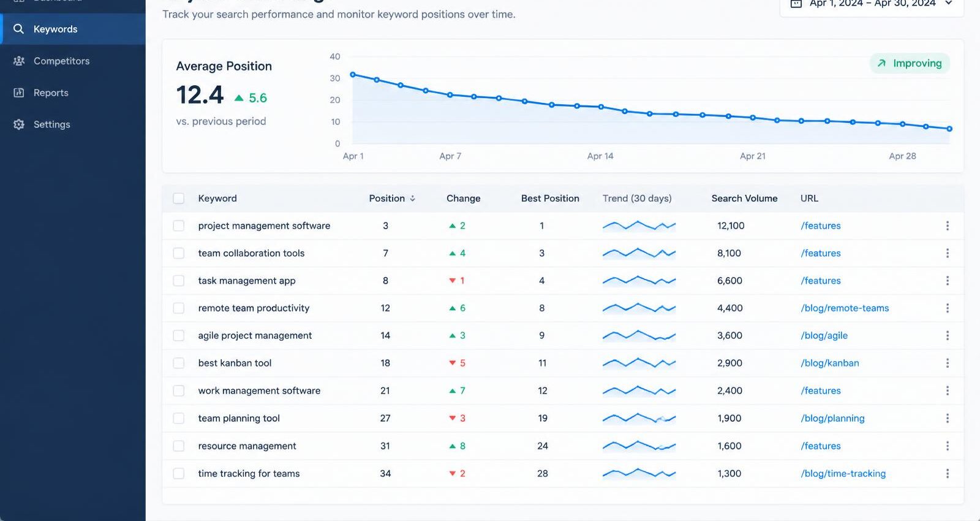
Task: Check the team collaboration tools row
Action: pyautogui.click(x=179, y=253)
